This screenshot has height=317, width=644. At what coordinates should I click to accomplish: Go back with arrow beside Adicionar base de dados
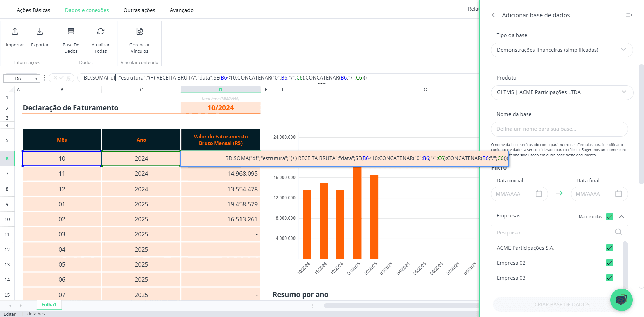(495, 15)
